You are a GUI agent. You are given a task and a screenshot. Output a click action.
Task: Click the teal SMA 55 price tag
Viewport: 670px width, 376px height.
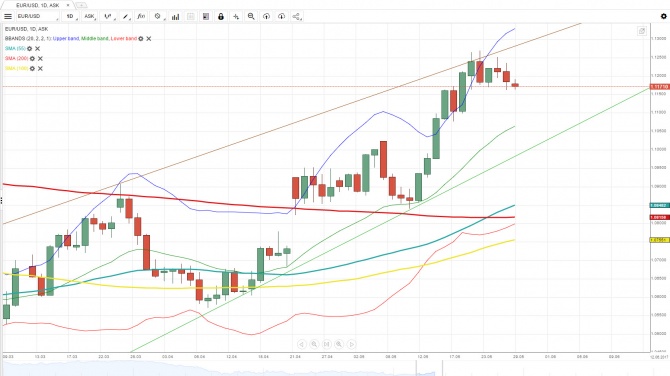point(659,206)
